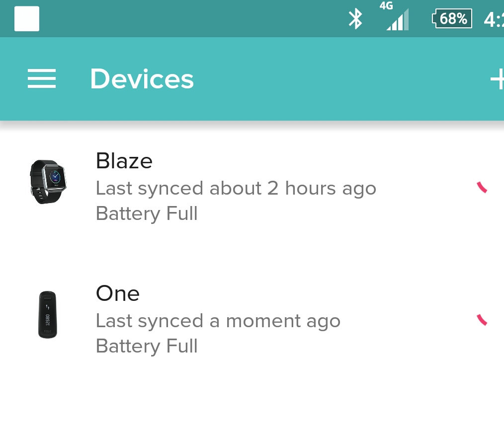Click the blank area below the One device

point(252,392)
